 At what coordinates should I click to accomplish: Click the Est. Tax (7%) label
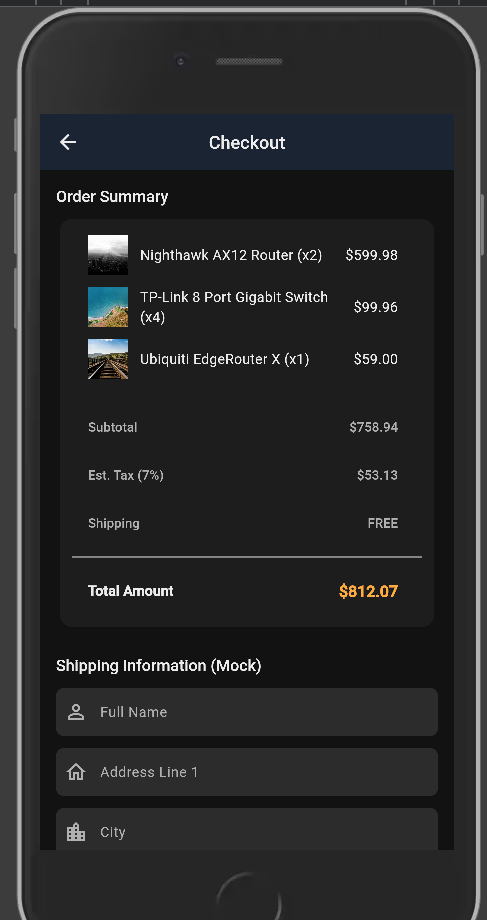126,475
